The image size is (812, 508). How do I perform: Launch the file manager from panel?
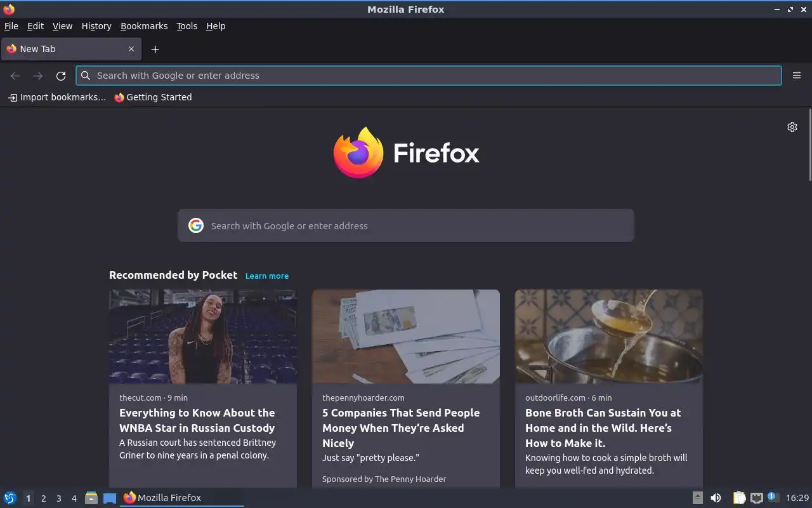tap(91, 498)
